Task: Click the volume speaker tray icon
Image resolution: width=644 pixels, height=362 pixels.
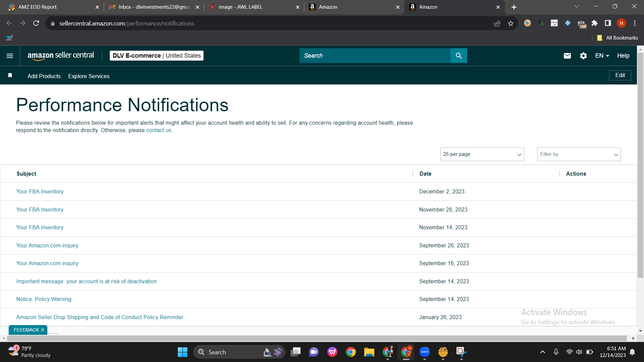Action: click(579, 352)
